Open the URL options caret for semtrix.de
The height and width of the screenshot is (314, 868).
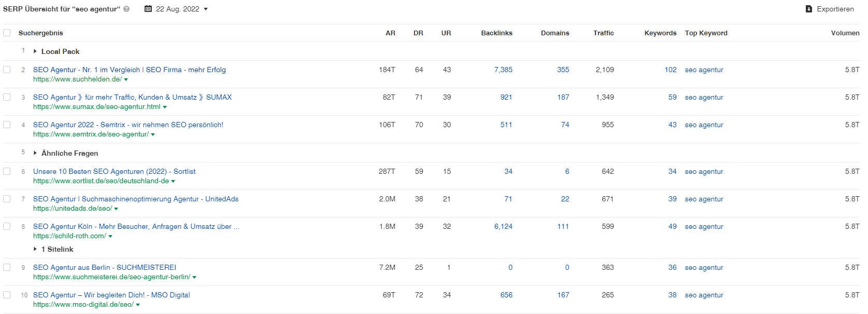pyautogui.click(x=153, y=134)
